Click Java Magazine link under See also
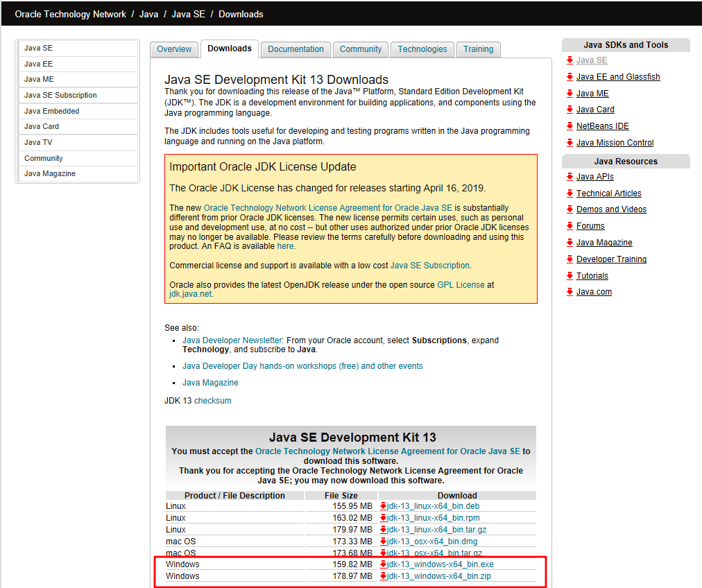Viewport: 702px width, 588px height. click(x=210, y=383)
